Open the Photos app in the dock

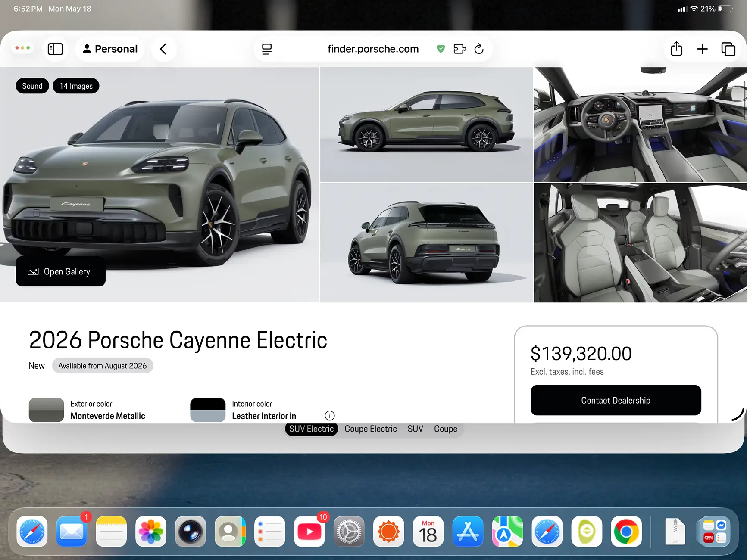151,532
